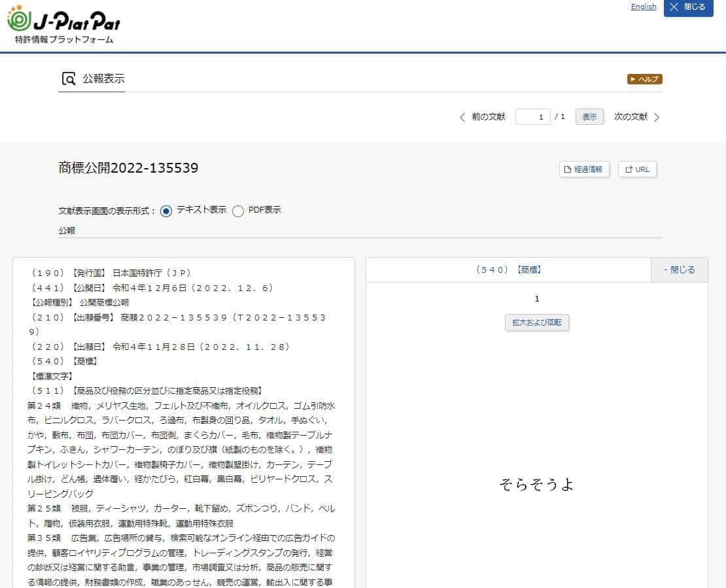Enable the currently unselected 表示形式 option
This screenshot has width=726, height=588.
[x=238, y=211]
